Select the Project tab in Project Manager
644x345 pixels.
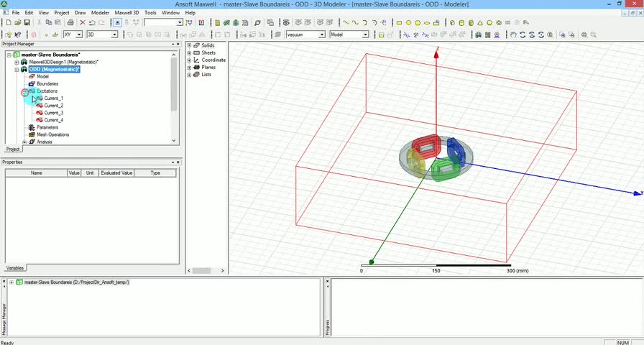coord(13,149)
